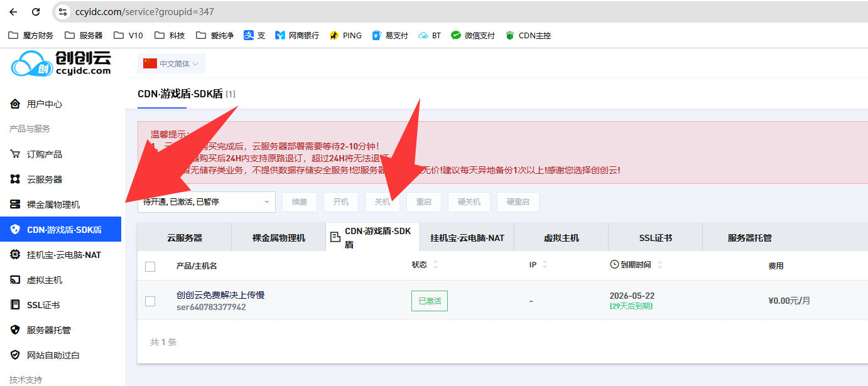Click the 云服务器 sidebar icon
The height and width of the screenshot is (386, 868).
coord(16,180)
